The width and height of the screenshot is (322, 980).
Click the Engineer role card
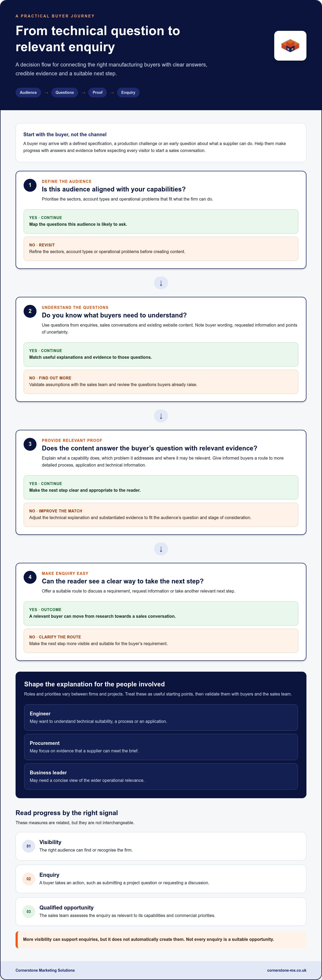tap(161, 718)
